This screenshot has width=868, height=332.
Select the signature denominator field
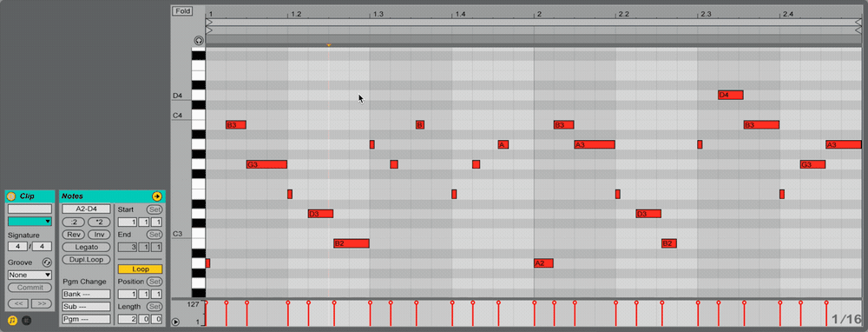click(x=43, y=246)
